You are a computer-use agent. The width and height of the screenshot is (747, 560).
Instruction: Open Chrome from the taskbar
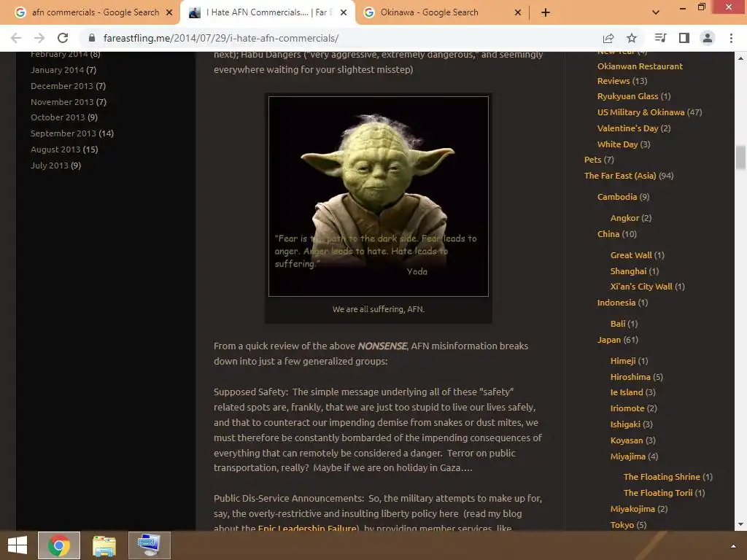(x=59, y=545)
